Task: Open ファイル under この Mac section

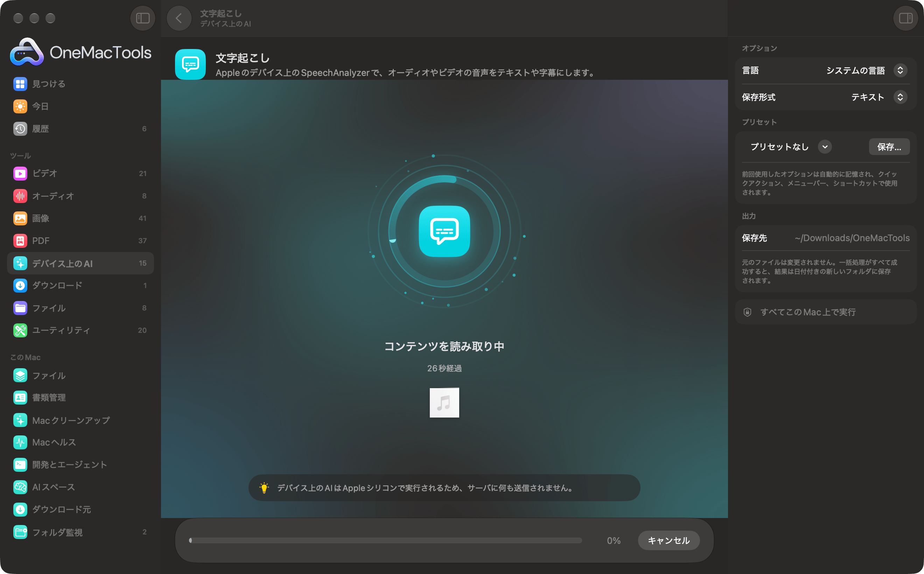Action: click(80, 376)
